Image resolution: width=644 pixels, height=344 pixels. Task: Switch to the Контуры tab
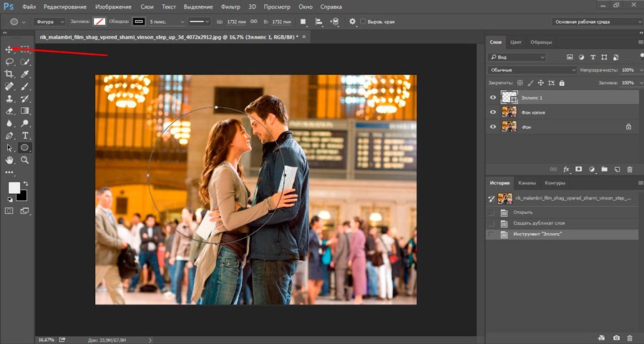pyautogui.click(x=555, y=183)
